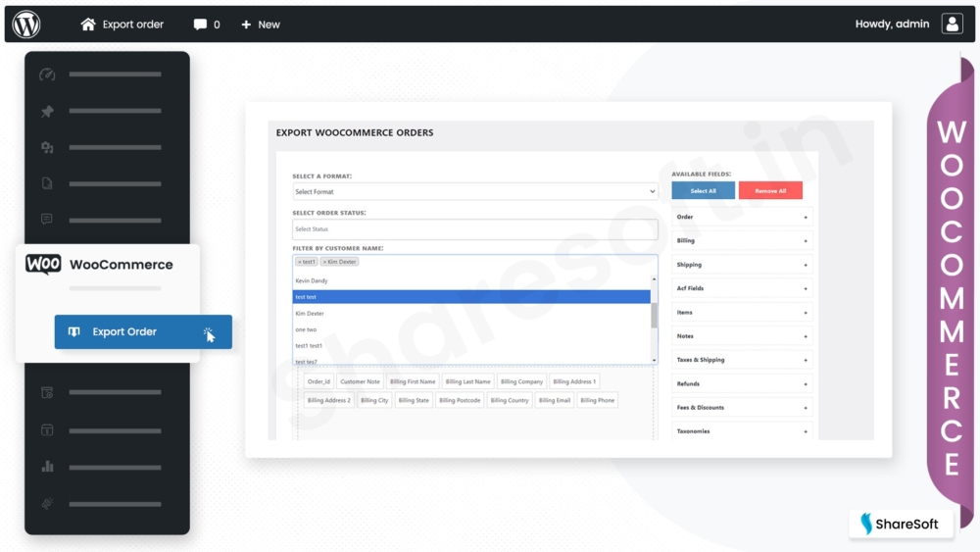Click the Billing State field chip

coord(414,400)
